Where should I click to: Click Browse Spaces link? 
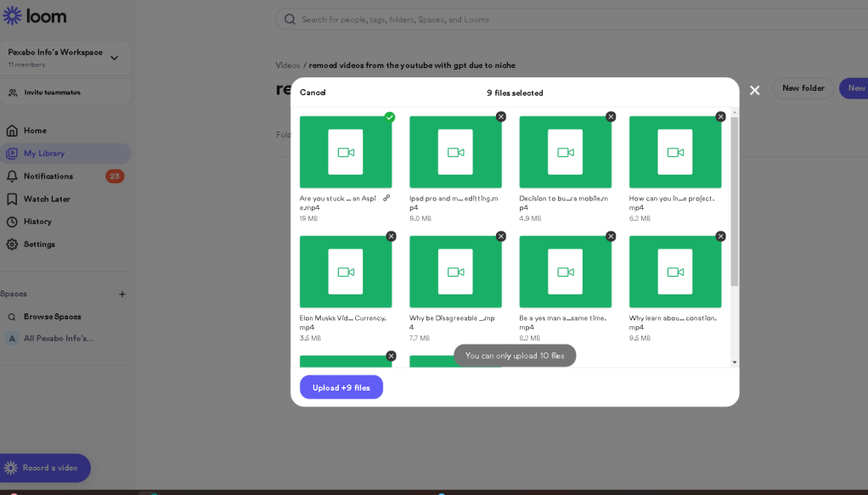pos(53,317)
